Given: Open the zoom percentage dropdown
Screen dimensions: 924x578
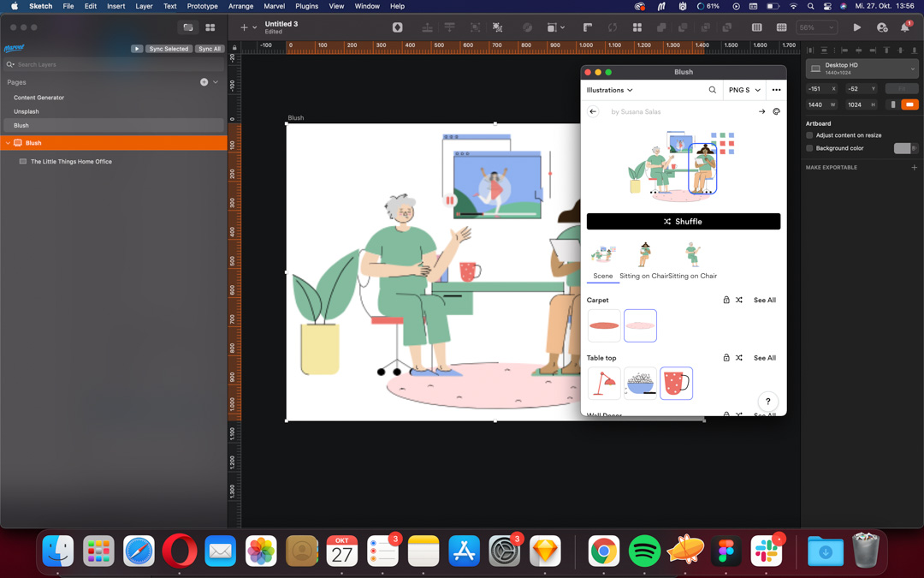Looking at the screenshot, I should (817, 27).
